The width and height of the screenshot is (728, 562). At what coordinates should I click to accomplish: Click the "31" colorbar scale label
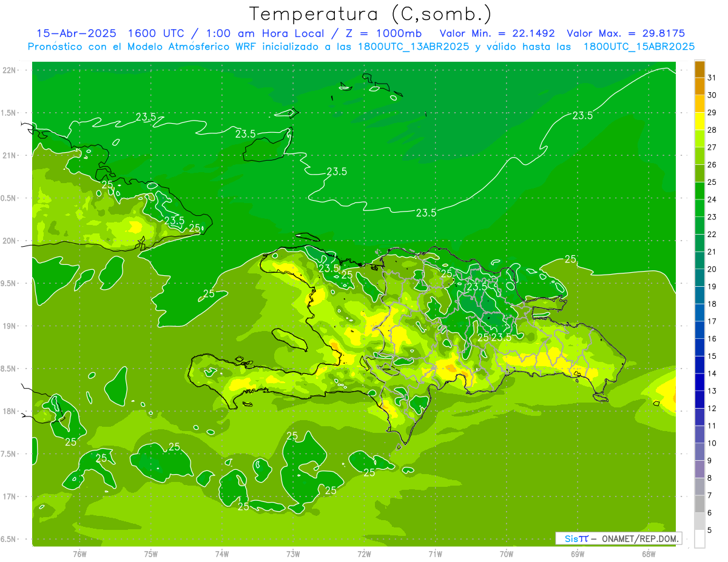(x=712, y=78)
